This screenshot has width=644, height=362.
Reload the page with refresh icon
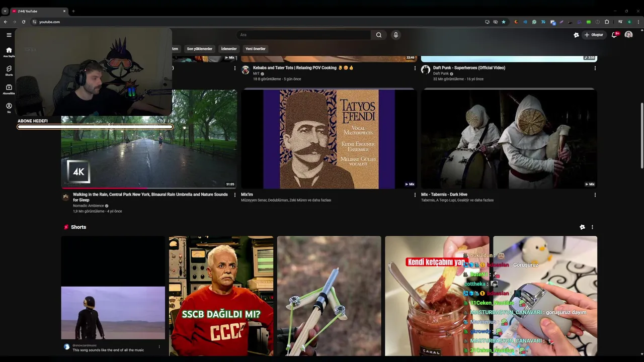click(x=23, y=22)
